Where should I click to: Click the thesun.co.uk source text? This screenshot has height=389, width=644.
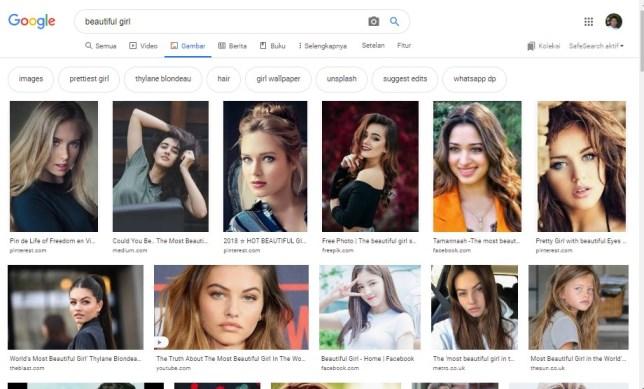(x=547, y=368)
